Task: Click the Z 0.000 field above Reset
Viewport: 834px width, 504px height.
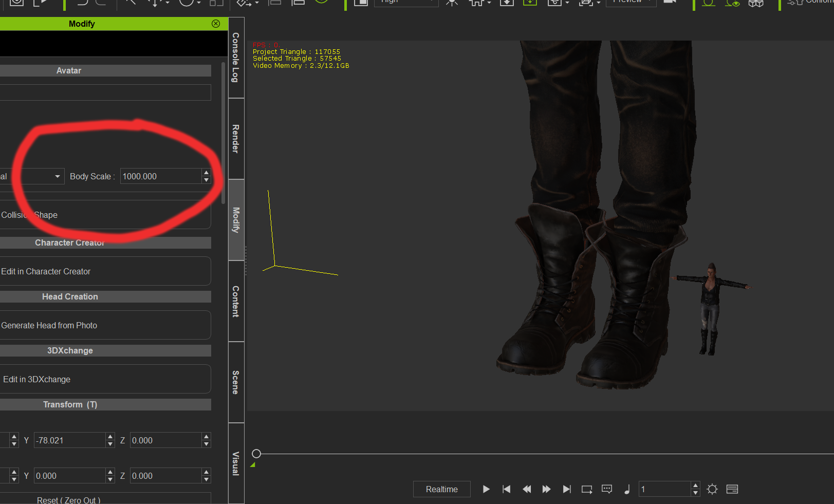Action: pos(165,476)
